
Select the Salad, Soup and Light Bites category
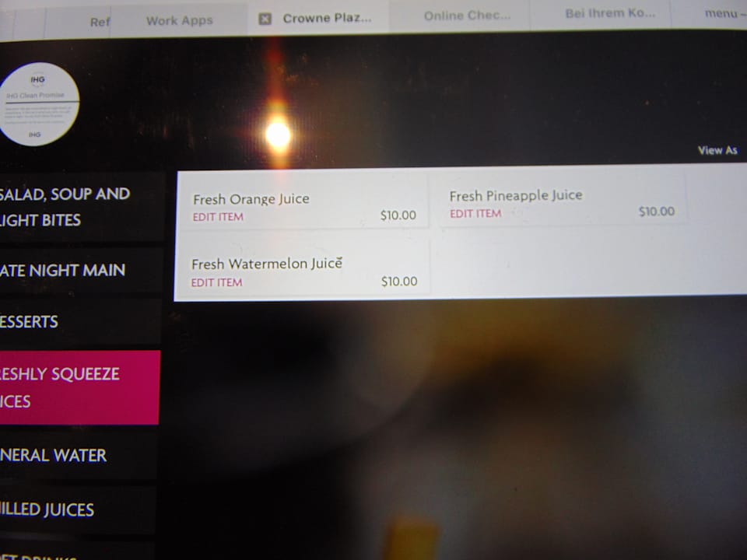[x=81, y=207]
